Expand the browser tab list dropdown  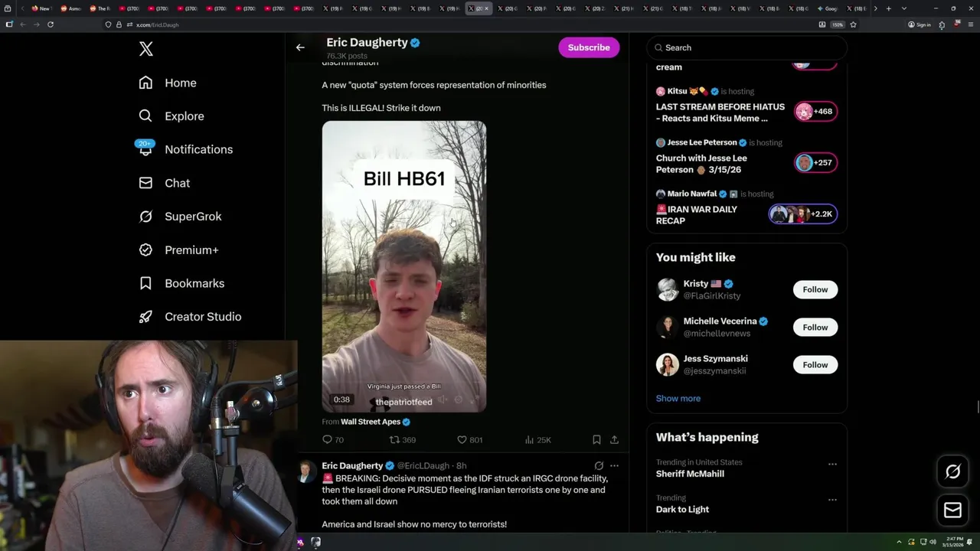(x=904, y=8)
